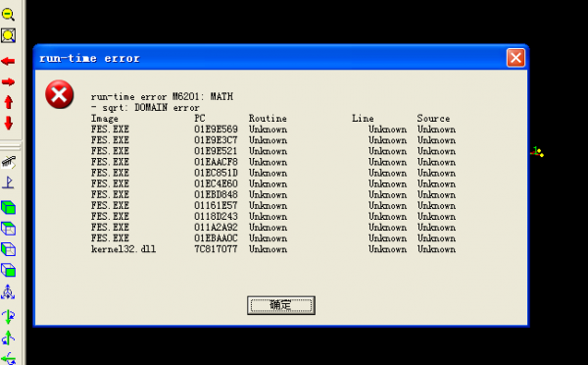Confirm the error with the 确定 button
The height and width of the screenshot is (365, 588).
281,305
